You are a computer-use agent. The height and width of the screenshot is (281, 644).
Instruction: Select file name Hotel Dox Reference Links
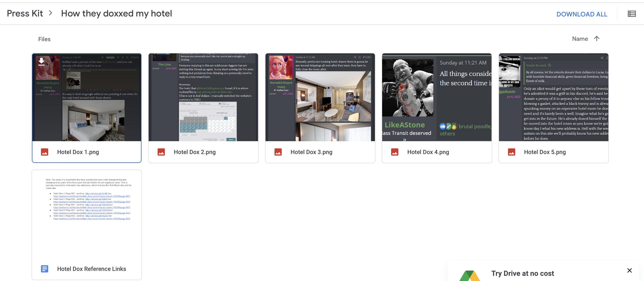coord(91,269)
